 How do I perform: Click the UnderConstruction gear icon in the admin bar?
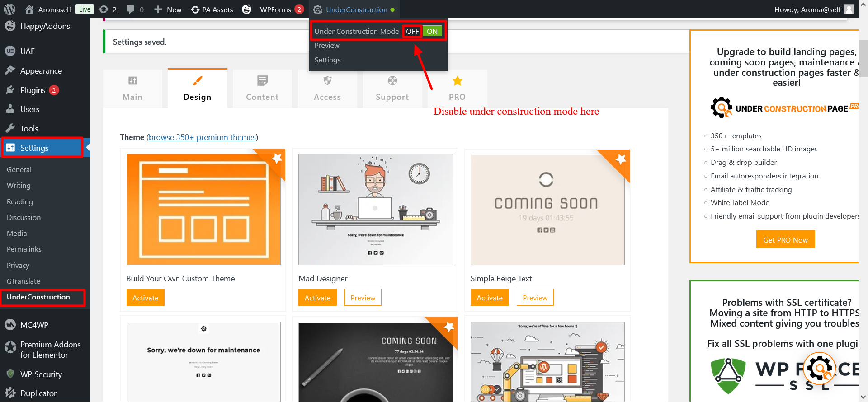pos(318,9)
